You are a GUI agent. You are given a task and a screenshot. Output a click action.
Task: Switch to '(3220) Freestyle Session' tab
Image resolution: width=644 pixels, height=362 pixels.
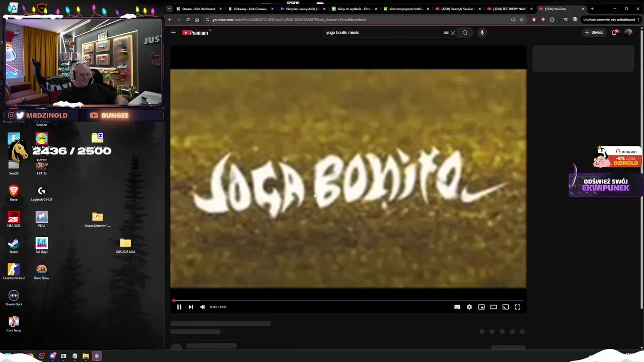pyautogui.click(x=458, y=9)
